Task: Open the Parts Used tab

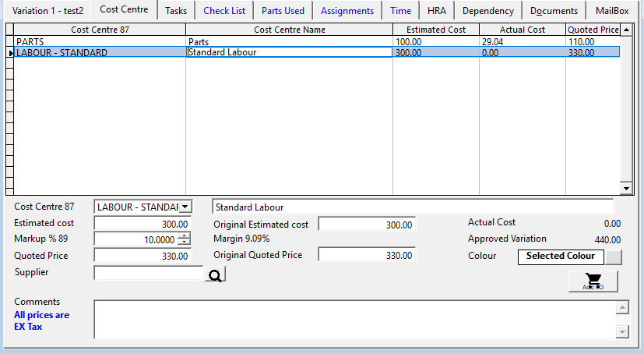Action: pyautogui.click(x=283, y=11)
